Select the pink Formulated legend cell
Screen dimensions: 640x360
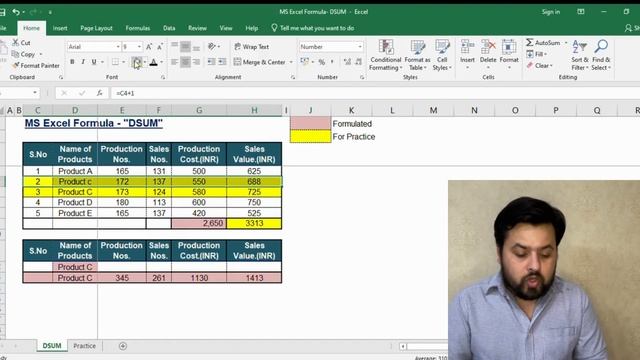pyautogui.click(x=311, y=123)
